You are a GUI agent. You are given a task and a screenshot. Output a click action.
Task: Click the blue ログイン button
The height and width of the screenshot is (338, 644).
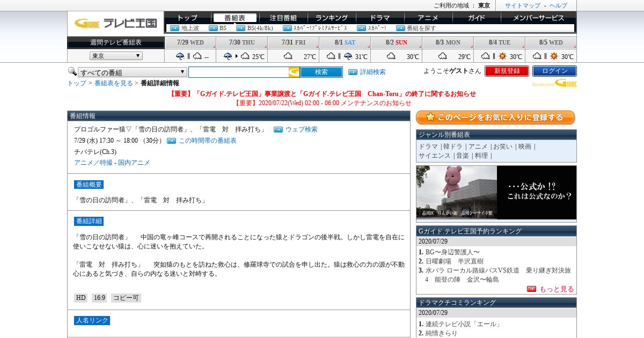[554, 71]
